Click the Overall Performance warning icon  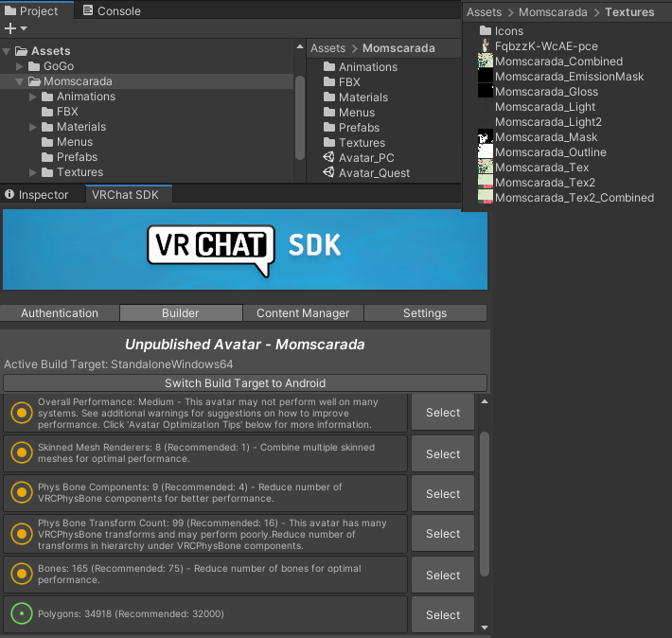pos(22,413)
